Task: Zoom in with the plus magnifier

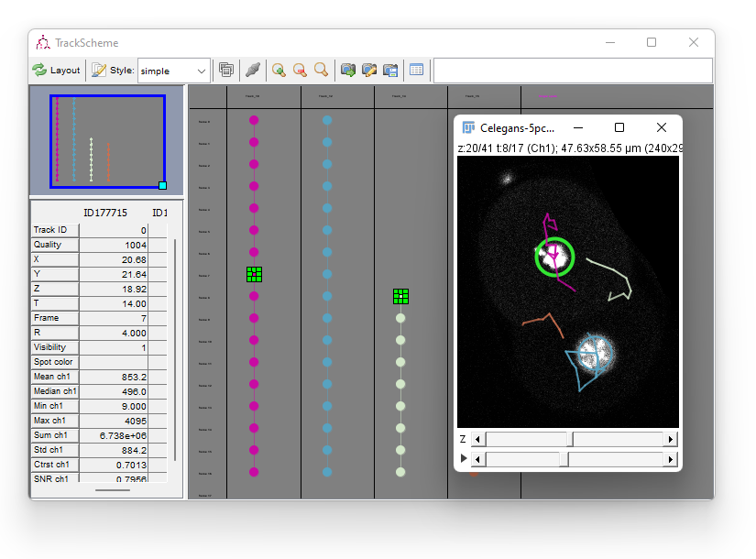Action: (x=279, y=70)
